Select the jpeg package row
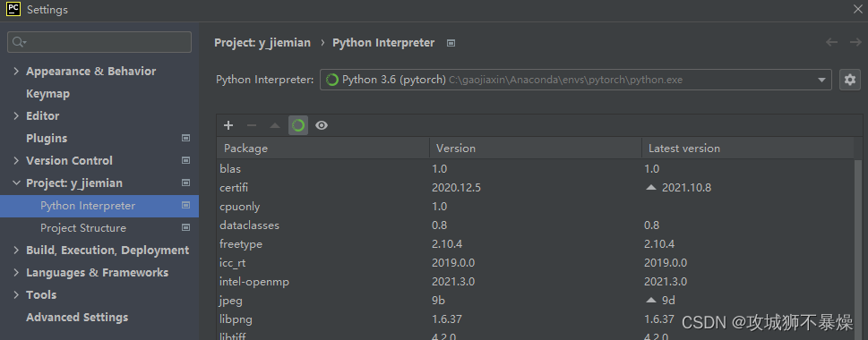The width and height of the screenshot is (868, 340). pyautogui.click(x=536, y=301)
